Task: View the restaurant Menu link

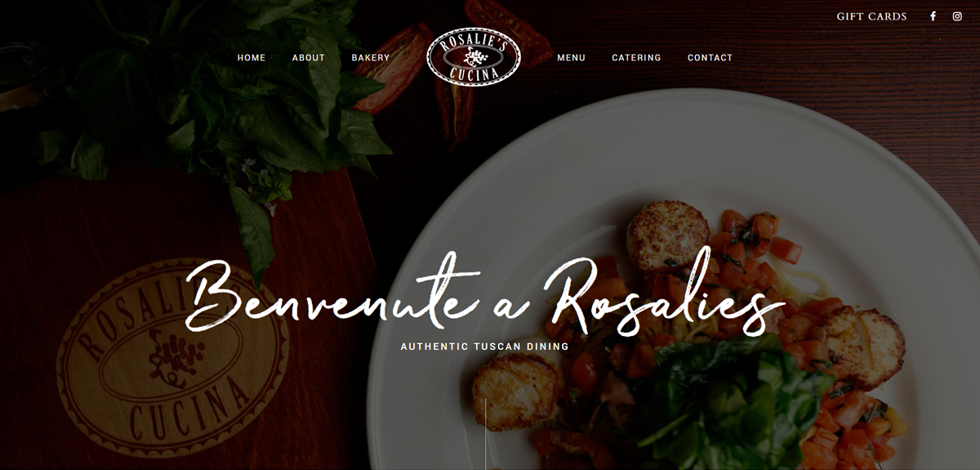Action: click(x=572, y=58)
